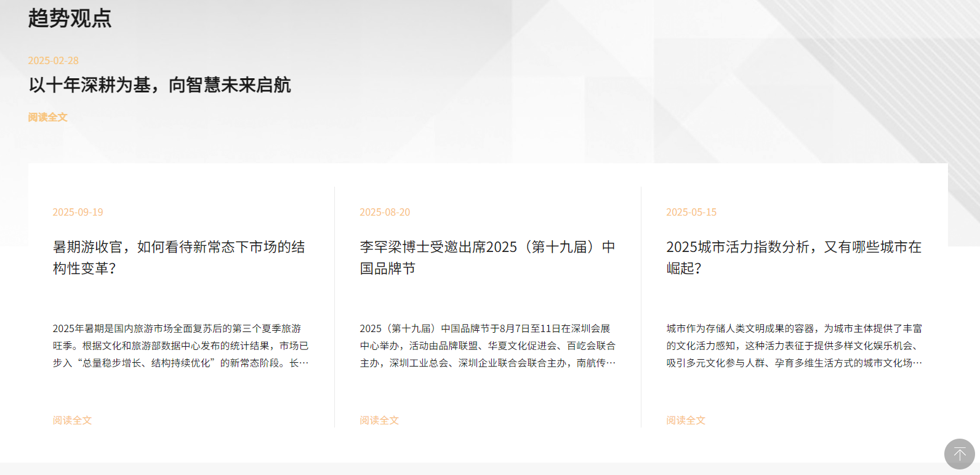Click the back-to-top arrow icon

(959, 454)
